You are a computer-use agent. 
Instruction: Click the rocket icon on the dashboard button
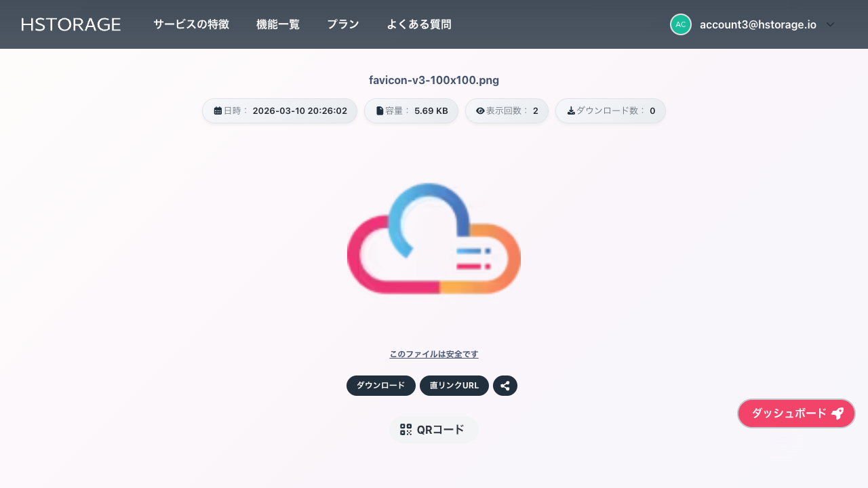(837, 413)
